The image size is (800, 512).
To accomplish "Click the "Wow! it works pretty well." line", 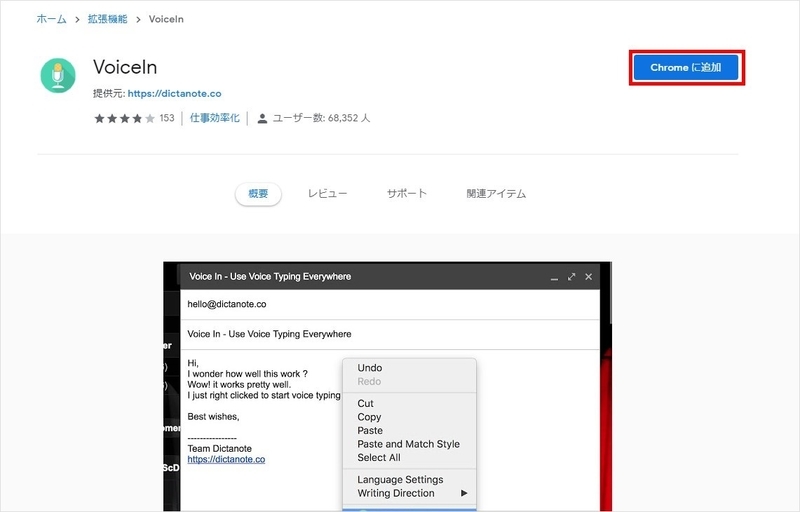I will 239,385.
